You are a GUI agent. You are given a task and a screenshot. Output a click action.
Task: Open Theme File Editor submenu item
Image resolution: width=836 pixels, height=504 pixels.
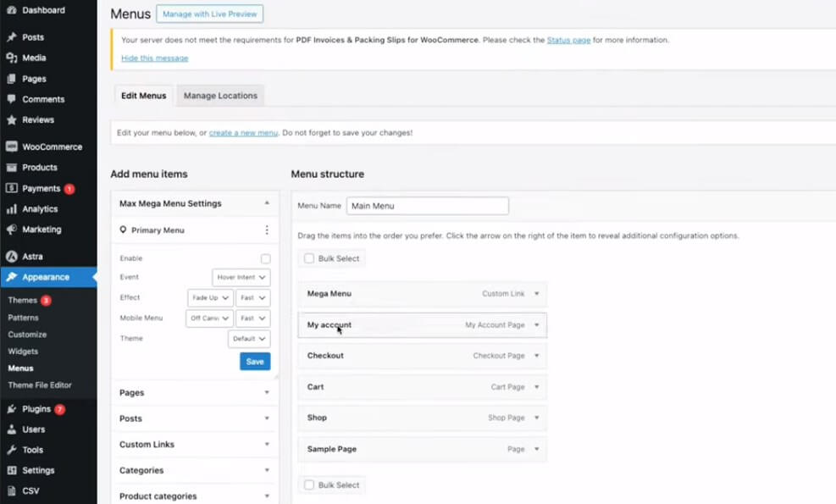pyautogui.click(x=40, y=385)
